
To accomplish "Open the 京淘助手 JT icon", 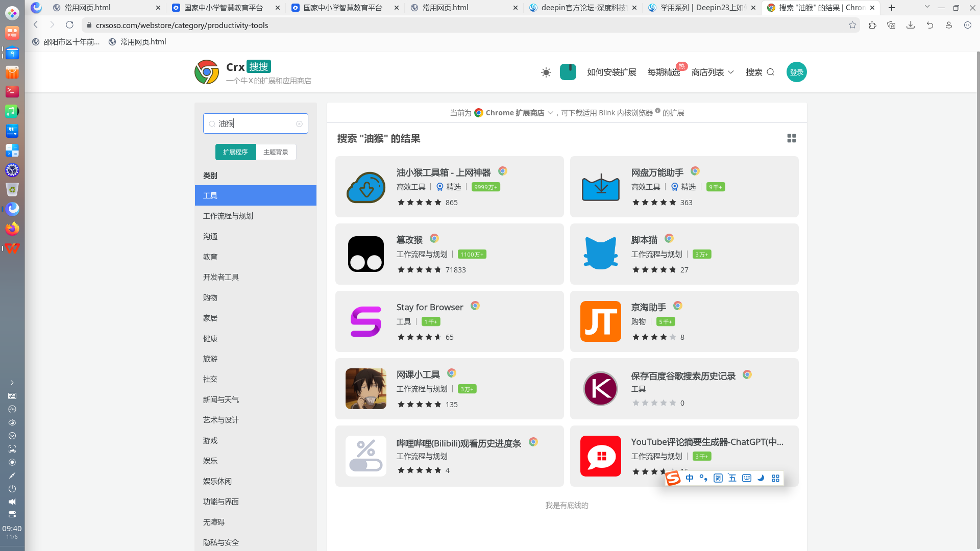I will (601, 321).
